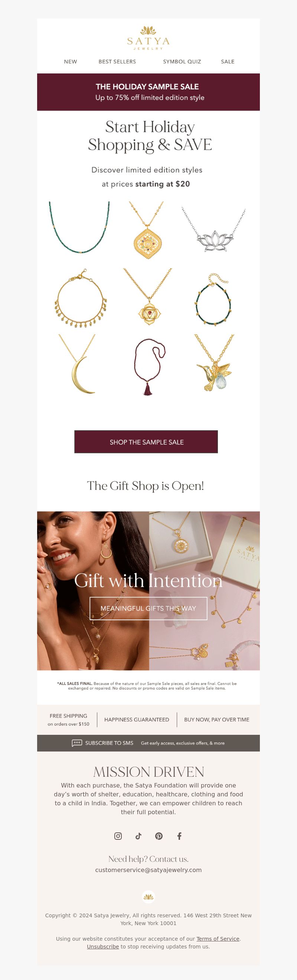This screenshot has width=297, height=980.
Task: Click the Holiday Sample Sale banner
Action: pos(148,92)
